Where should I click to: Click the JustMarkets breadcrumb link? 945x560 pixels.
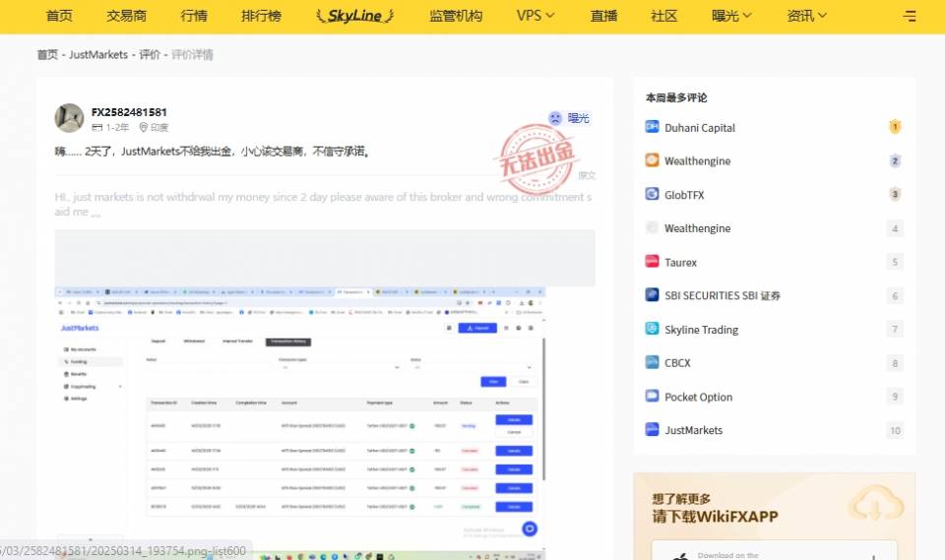(98, 55)
